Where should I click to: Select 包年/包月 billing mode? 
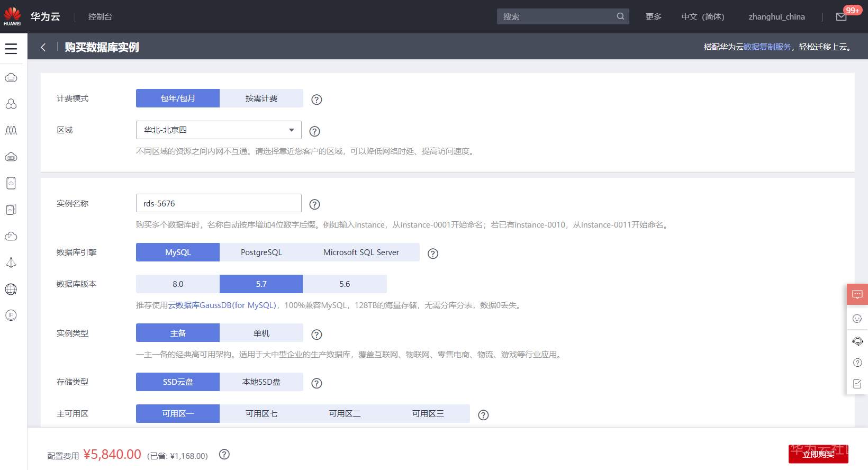[178, 98]
